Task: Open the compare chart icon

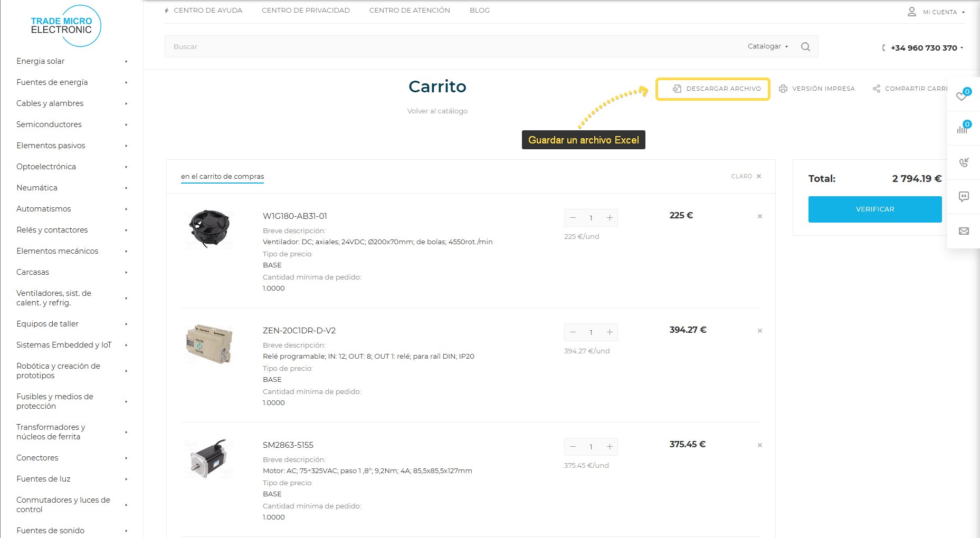Action: [963, 128]
